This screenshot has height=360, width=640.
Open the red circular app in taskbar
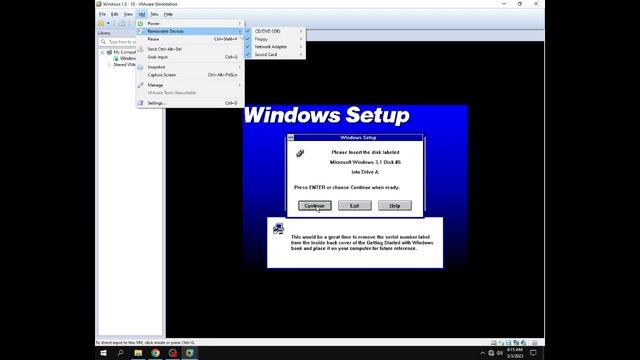point(173,353)
